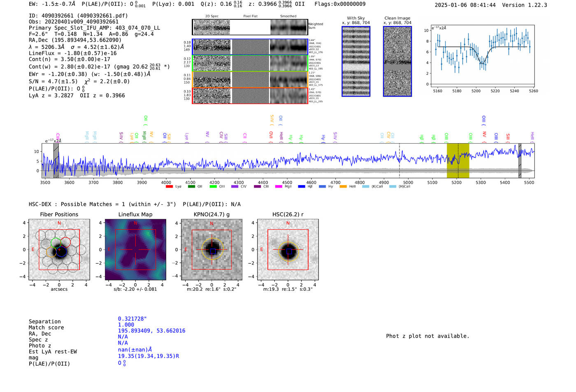
Task: Click the Pixel Flat column header
Action: [250, 16]
